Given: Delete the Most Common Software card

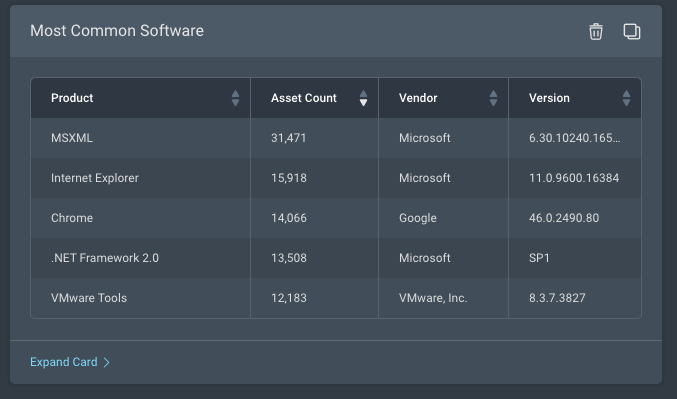Looking at the screenshot, I should point(596,32).
